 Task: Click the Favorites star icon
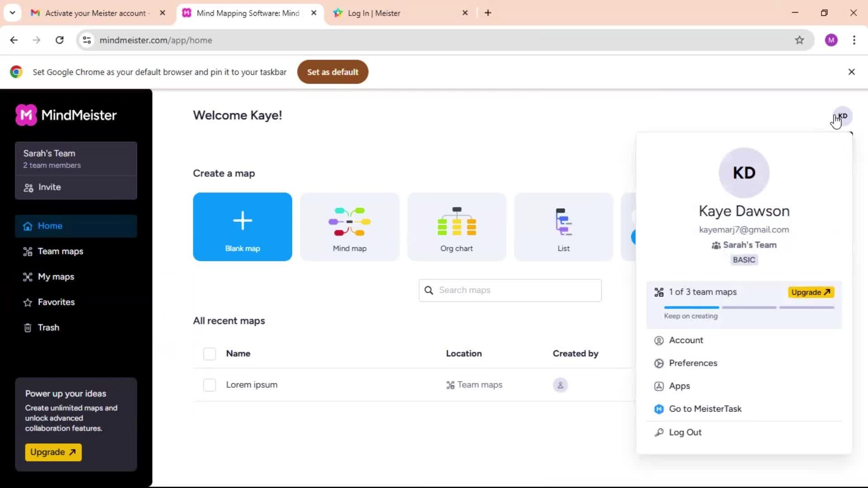28,302
